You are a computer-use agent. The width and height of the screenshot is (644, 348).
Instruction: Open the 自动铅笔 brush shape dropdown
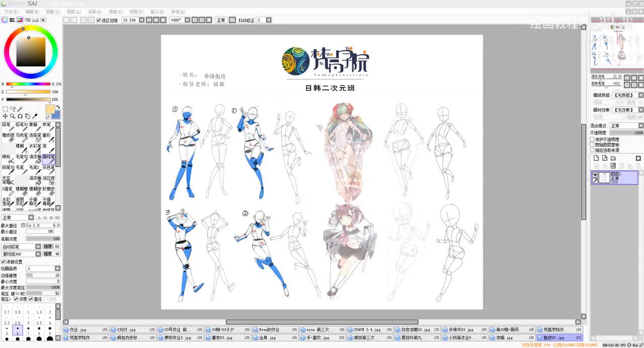38,247
